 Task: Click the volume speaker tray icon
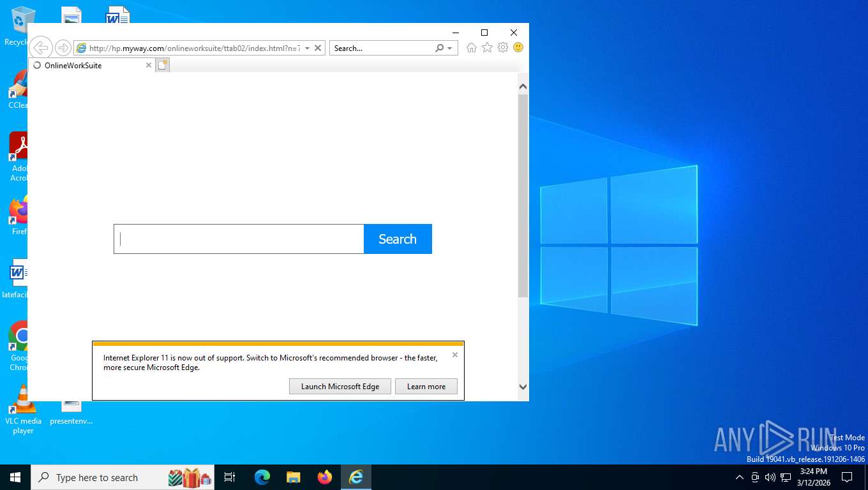coord(770,477)
